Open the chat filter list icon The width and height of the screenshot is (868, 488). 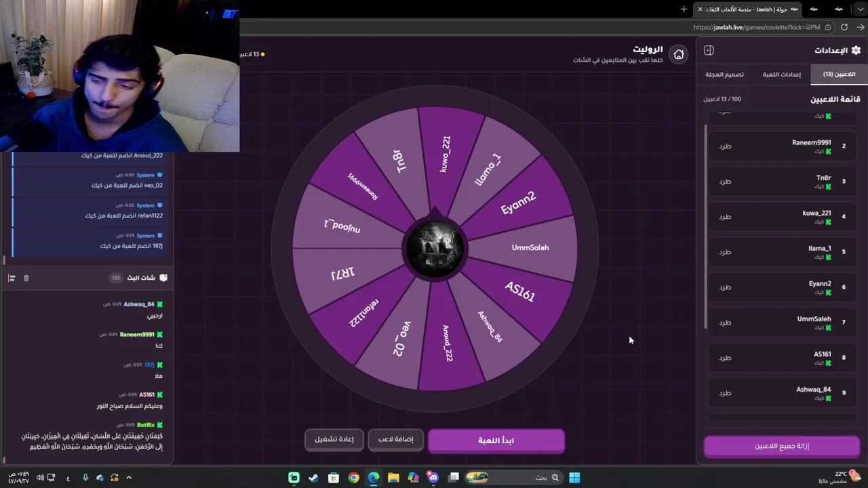click(x=12, y=278)
